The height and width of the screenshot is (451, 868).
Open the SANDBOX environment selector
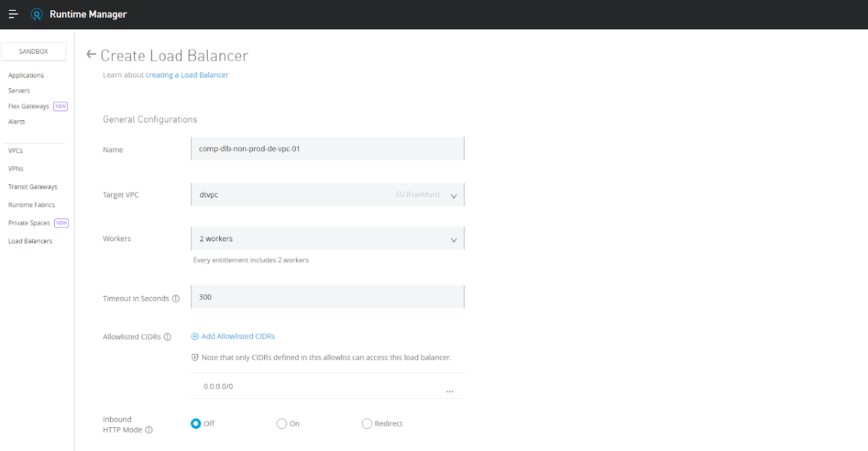[34, 51]
